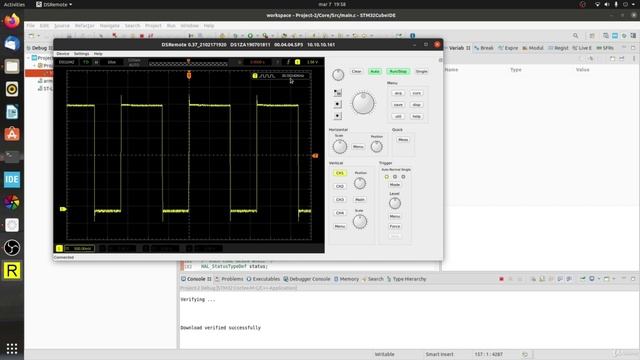Click the playback icon button above the record buttons
Image resolution: width=640 pixels, height=360 pixels.
coord(338,93)
